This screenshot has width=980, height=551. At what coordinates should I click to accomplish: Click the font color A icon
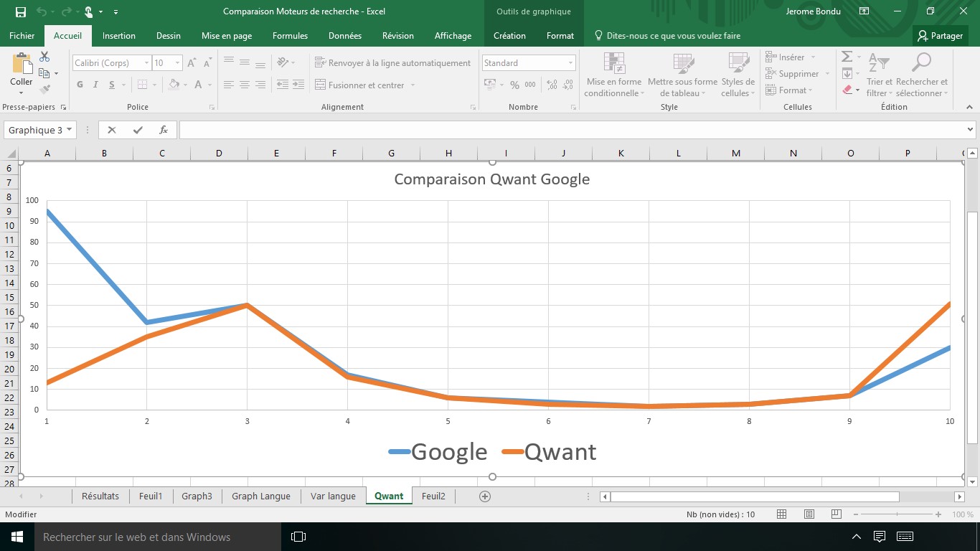[x=199, y=85]
